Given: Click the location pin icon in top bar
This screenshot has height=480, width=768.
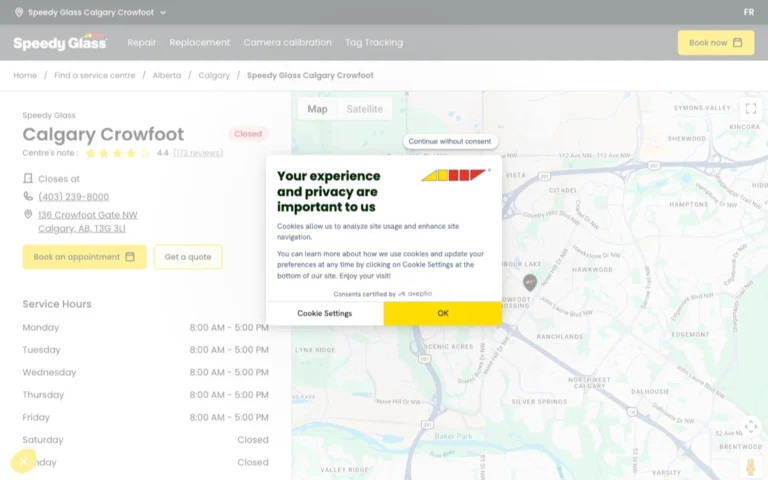Looking at the screenshot, I should 19,12.
